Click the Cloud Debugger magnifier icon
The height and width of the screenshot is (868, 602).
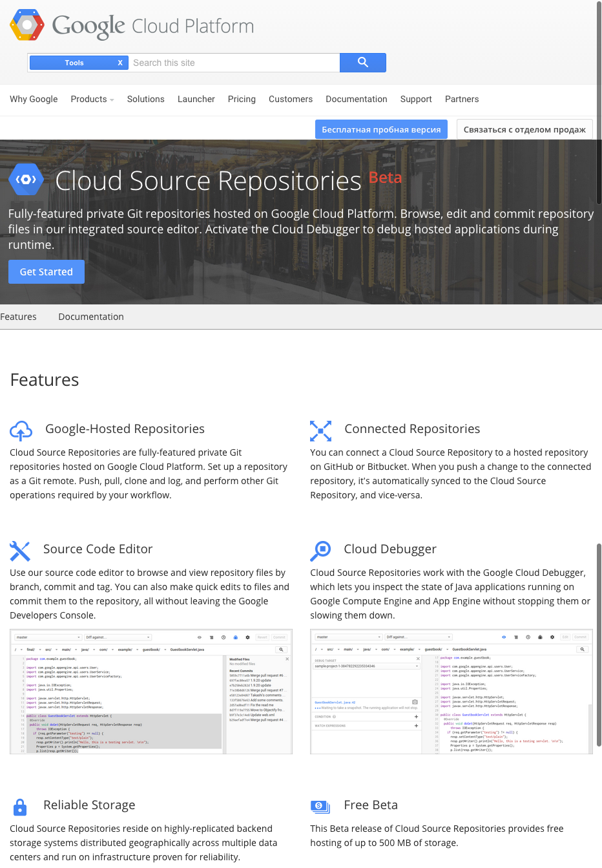(320, 551)
